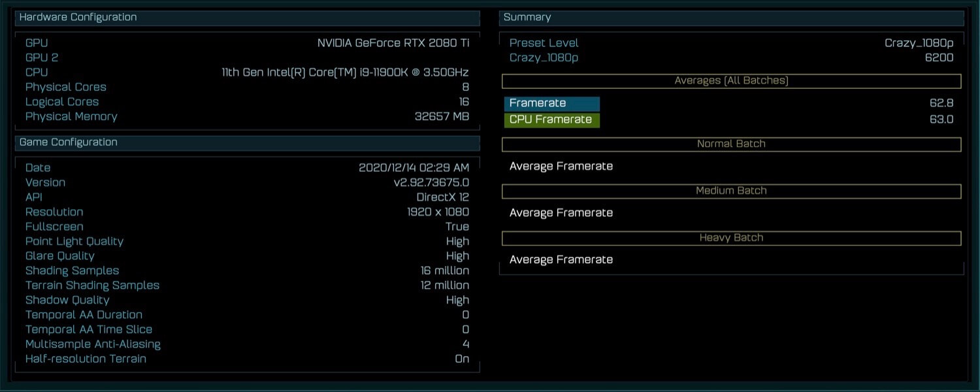
Task: Select the green CPU Framerate label
Action: [552, 120]
